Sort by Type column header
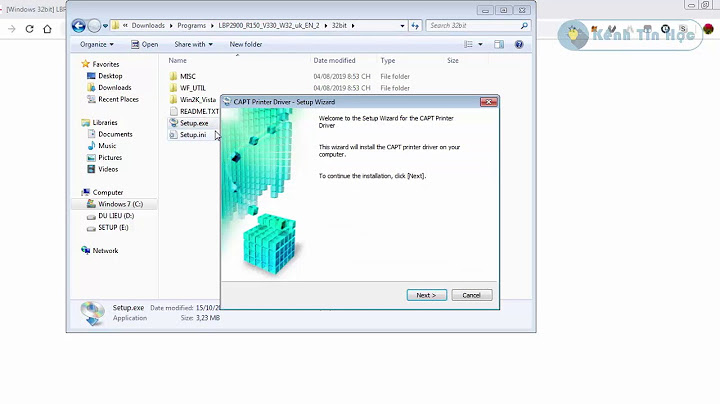Viewport: 720px width, 404px height. click(388, 60)
